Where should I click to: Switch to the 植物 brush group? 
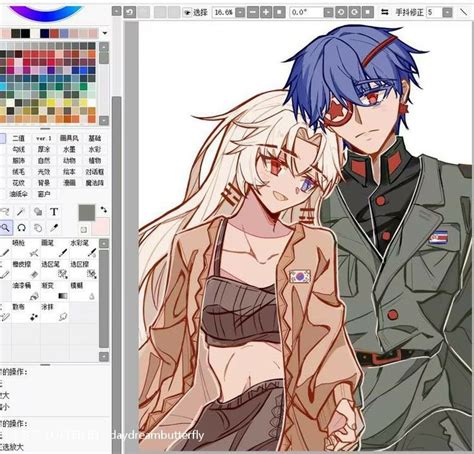click(x=95, y=161)
